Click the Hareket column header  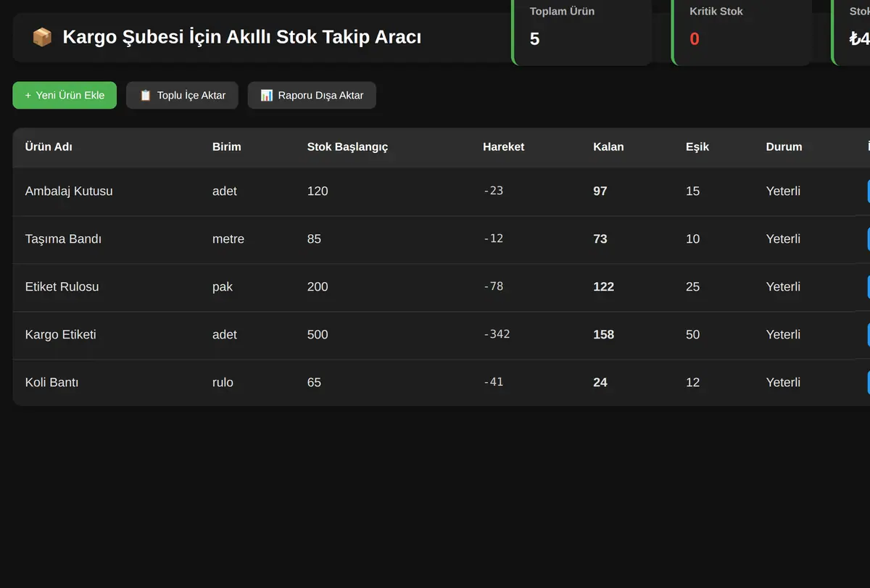[504, 146]
